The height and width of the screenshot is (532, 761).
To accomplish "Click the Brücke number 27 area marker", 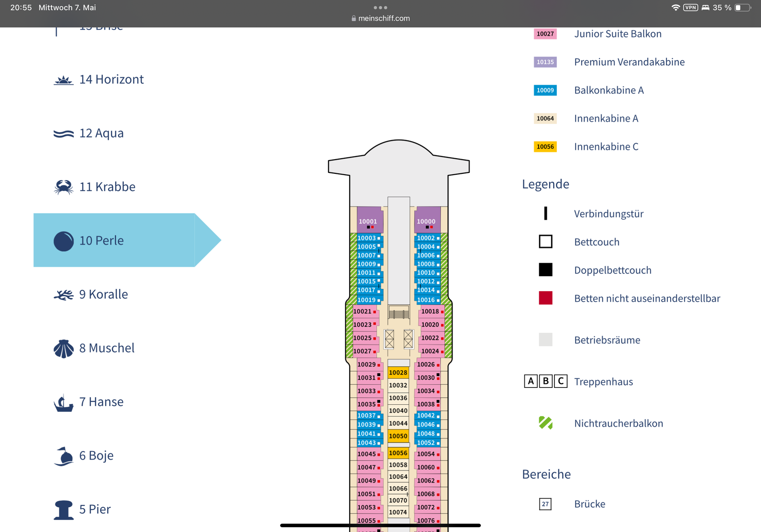I will pos(545,504).
